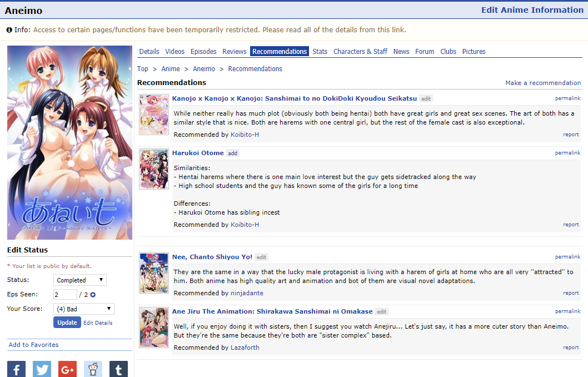Click add next to Harukoi Otome

(232, 153)
